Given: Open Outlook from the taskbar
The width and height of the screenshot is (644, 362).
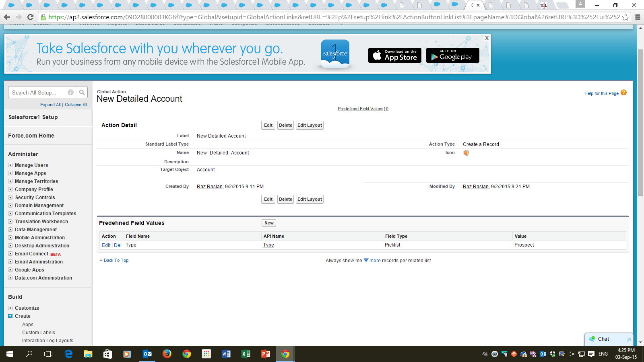Looking at the screenshot, I should click(x=147, y=354).
